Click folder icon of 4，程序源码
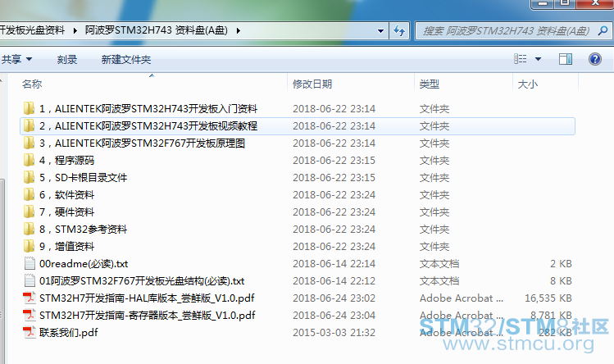 (x=29, y=160)
